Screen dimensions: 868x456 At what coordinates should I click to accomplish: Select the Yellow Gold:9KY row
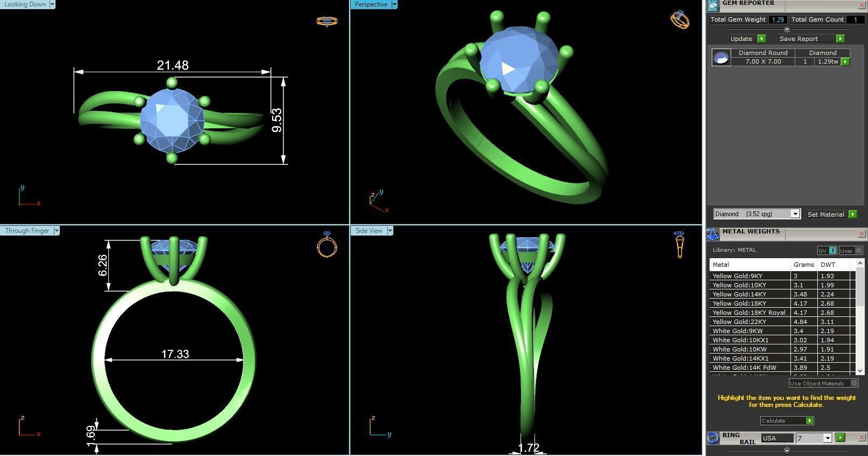coord(782,276)
